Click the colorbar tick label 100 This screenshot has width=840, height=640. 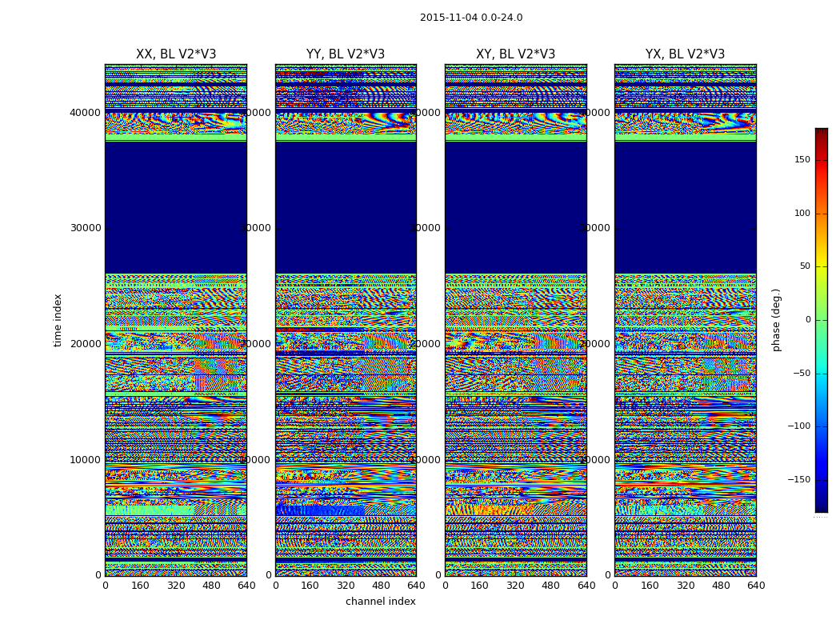pyautogui.click(x=802, y=213)
